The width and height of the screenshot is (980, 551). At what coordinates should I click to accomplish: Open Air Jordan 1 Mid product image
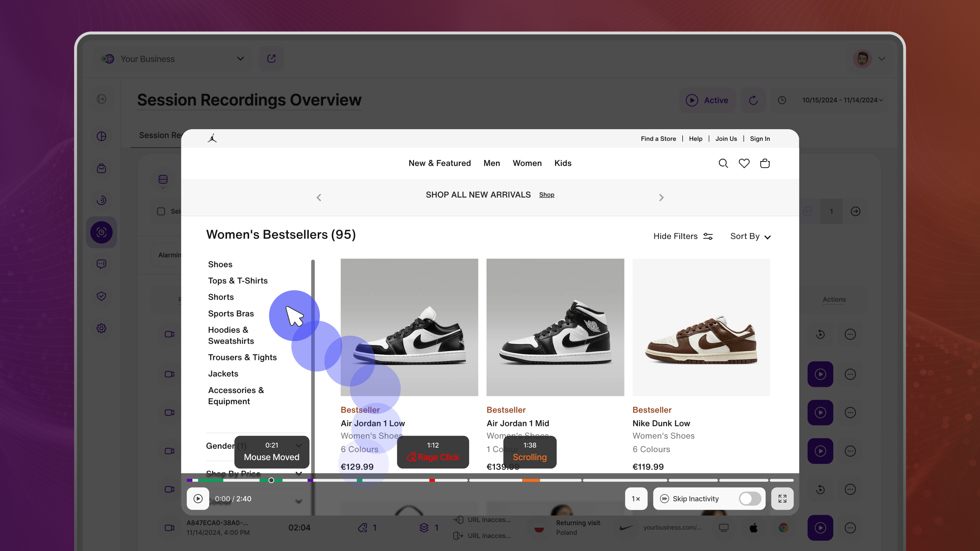point(555,328)
